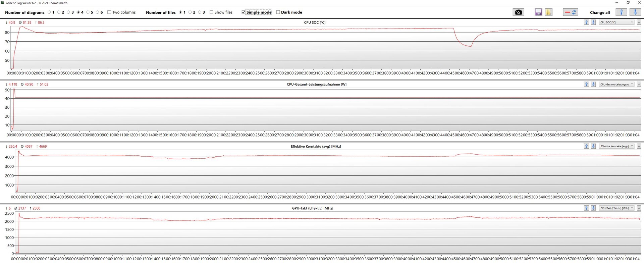
Task: Uncheck the Simple mode checkbox
Action: (x=244, y=12)
